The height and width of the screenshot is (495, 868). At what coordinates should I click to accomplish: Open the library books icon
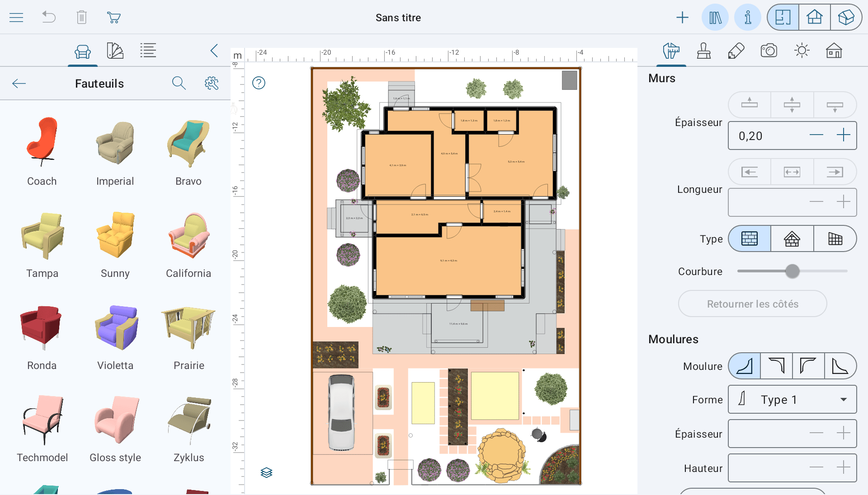[715, 18]
